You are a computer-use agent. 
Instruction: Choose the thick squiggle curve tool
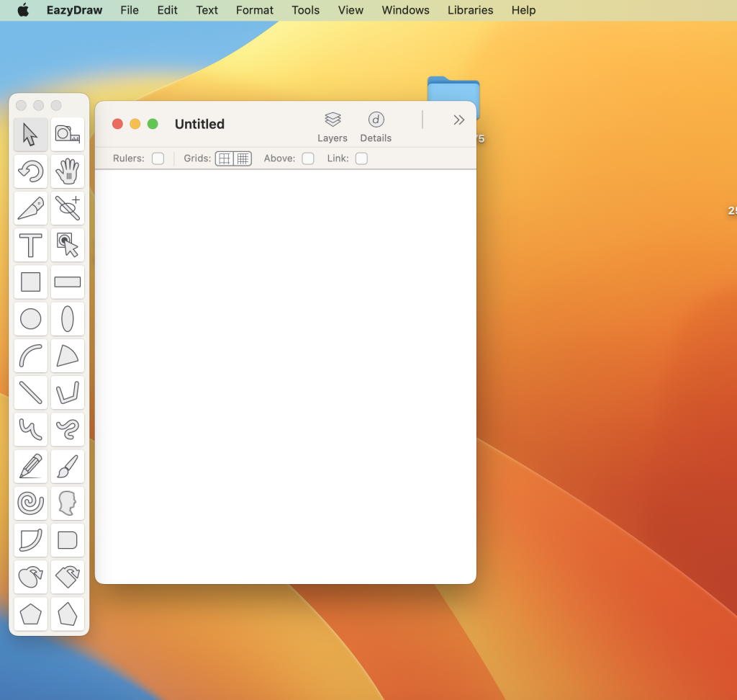coord(68,429)
